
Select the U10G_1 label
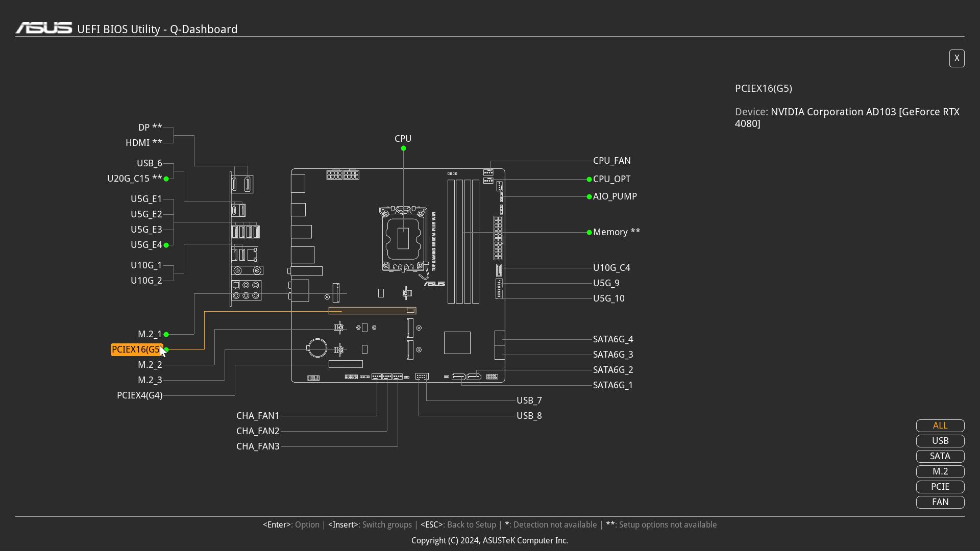point(146,265)
